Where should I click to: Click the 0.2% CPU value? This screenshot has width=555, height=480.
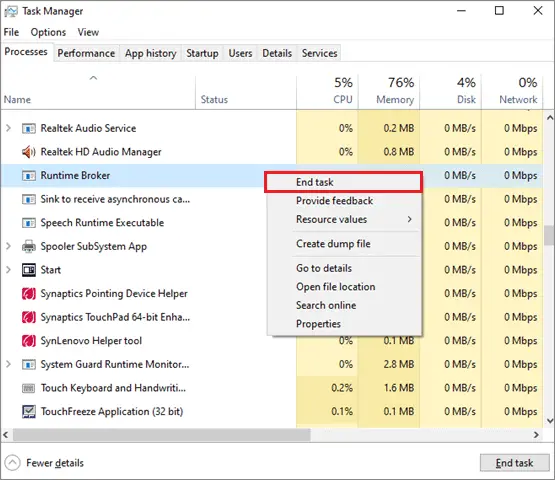coord(342,388)
